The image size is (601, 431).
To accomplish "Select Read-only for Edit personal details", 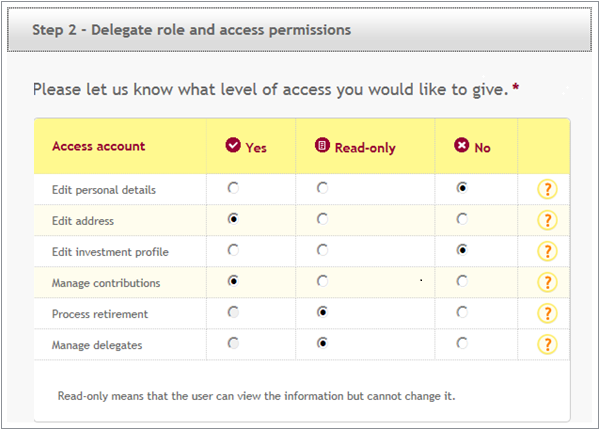I will coord(322,188).
